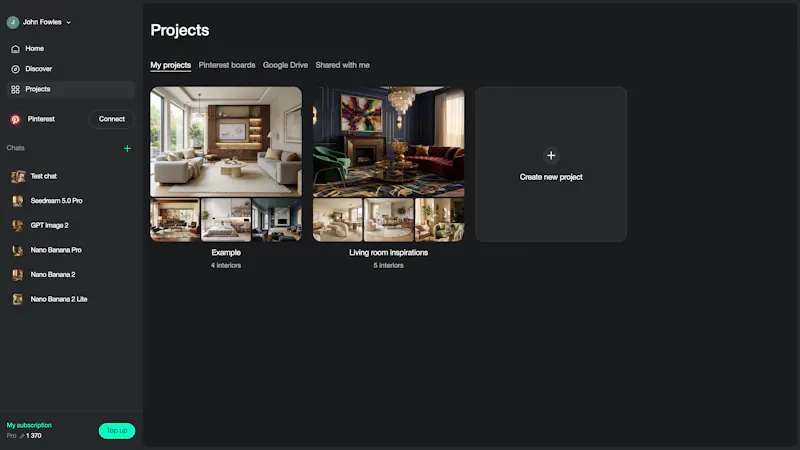Image resolution: width=800 pixels, height=450 pixels.
Task: Open the Example project bedroom thumbnail
Action: [x=226, y=220]
